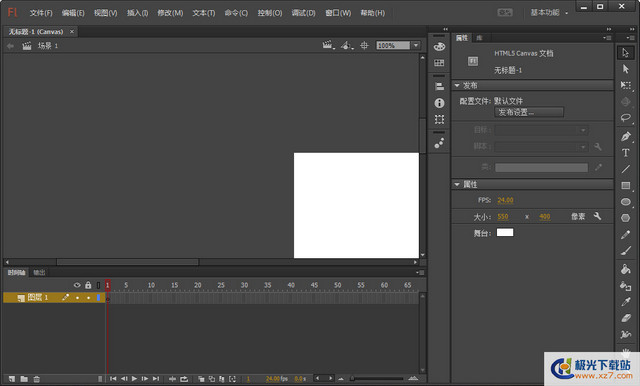
Task: Toggle lock all layers icon
Action: point(88,285)
